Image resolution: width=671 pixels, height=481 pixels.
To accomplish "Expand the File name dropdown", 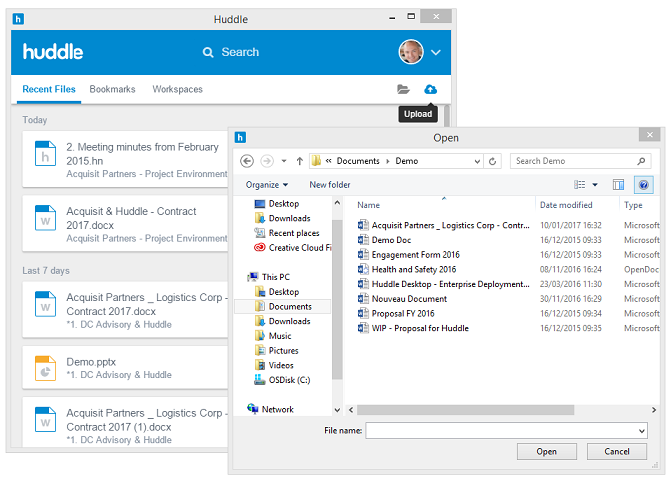I will 641,431.
